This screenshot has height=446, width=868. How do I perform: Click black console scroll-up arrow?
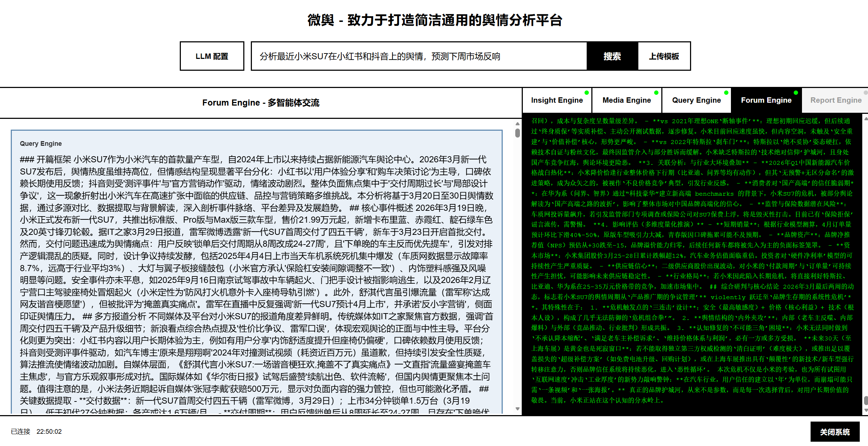click(x=865, y=119)
